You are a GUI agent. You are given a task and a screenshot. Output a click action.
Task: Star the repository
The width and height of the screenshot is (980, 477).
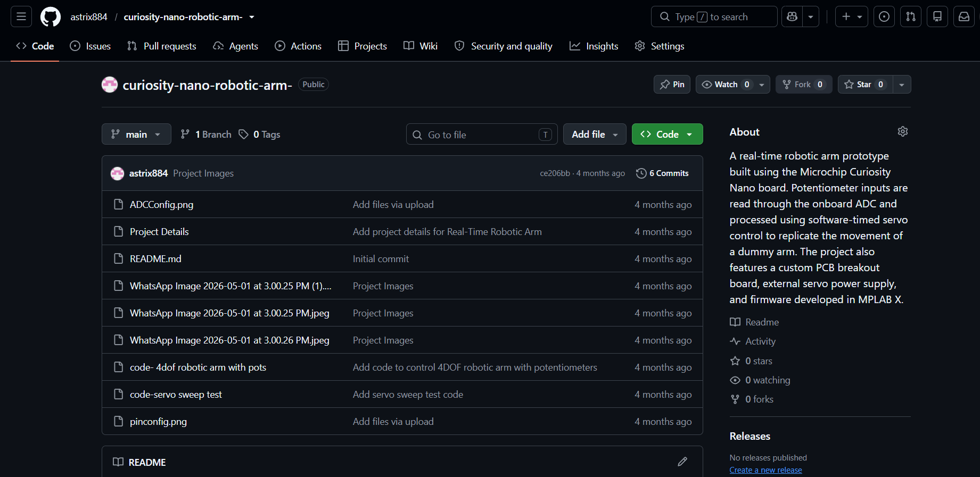[x=865, y=85]
